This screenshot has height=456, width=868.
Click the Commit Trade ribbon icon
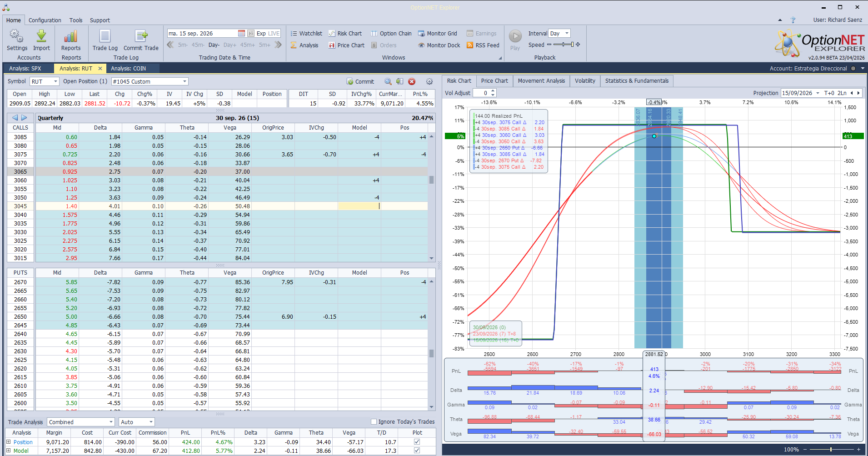[141, 40]
